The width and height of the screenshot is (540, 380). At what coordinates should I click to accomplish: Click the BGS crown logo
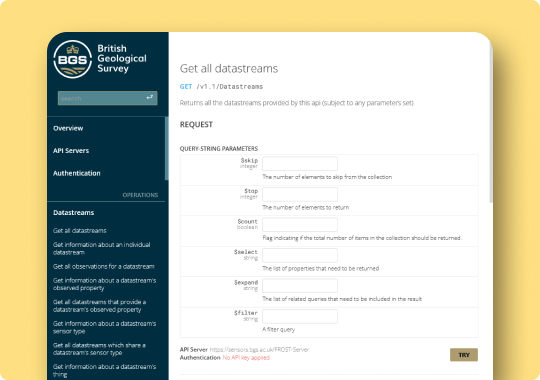pos(73,59)
